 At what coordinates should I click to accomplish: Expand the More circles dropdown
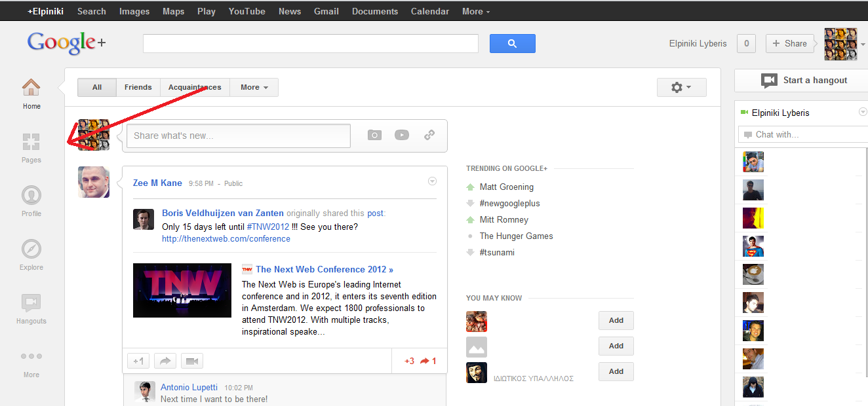coord(254,87)
